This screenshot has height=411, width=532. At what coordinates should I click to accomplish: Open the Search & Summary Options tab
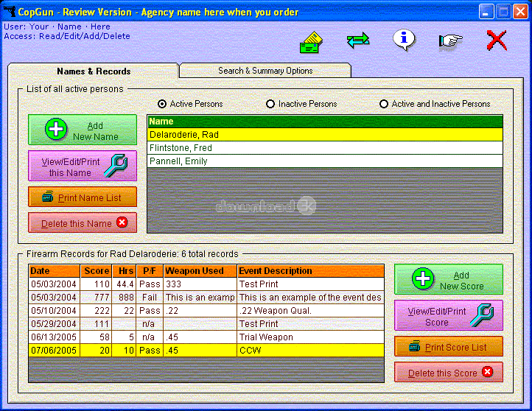click(265, 71)
